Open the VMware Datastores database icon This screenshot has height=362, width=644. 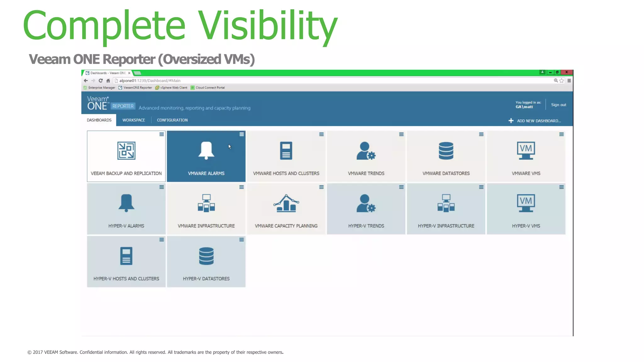click(446, 151)
